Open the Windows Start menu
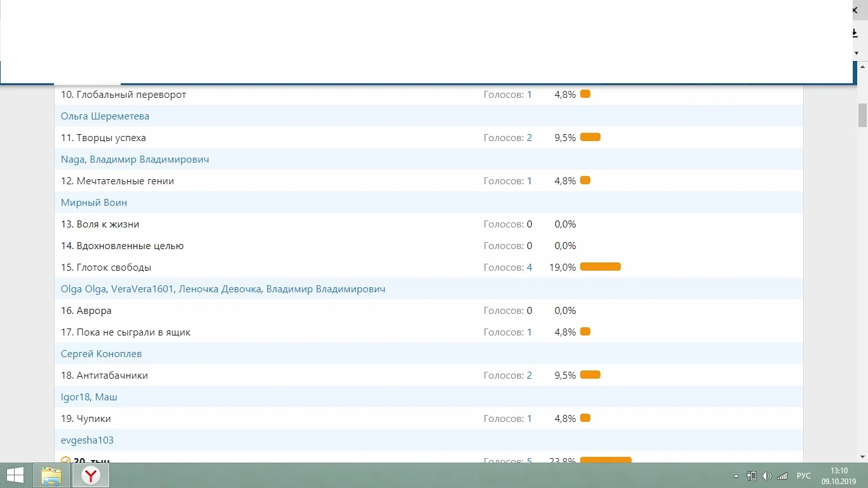The image size is (868, 488). click(x=15, y=475)
